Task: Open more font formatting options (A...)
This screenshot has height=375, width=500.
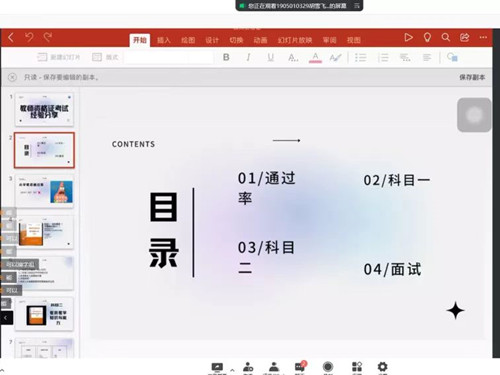Action: point(293,58)
